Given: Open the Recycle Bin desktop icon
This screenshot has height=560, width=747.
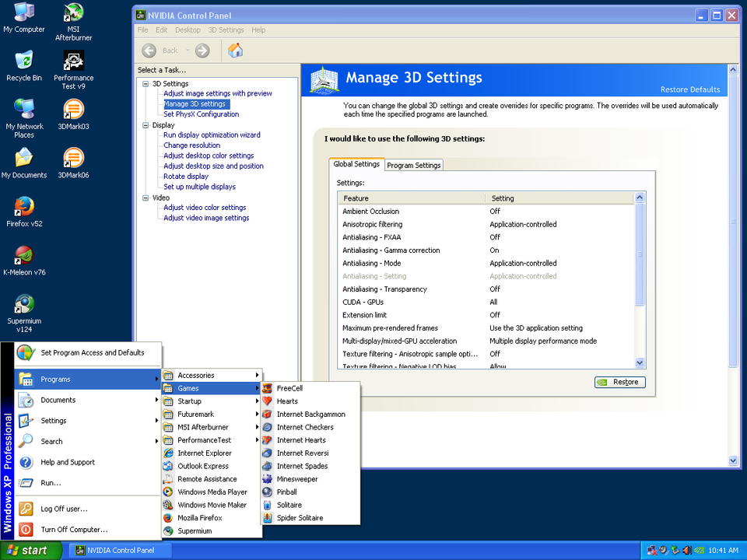Looking at the screenshot, I should (x=24, y=62).
